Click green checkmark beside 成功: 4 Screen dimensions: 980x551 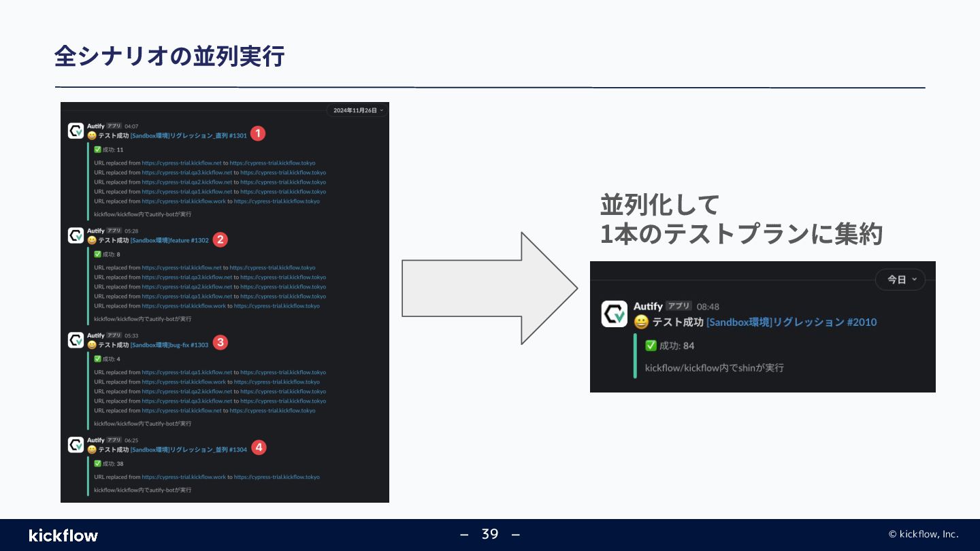97,359
